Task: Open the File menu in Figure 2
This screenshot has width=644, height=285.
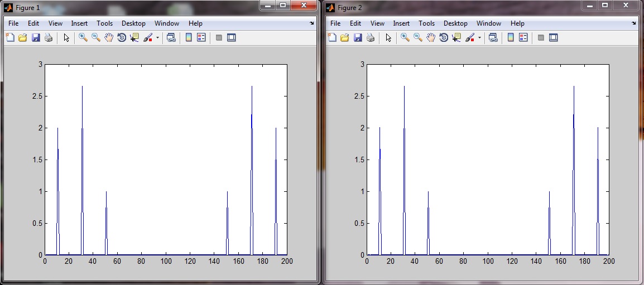Action: coord(335,23)
